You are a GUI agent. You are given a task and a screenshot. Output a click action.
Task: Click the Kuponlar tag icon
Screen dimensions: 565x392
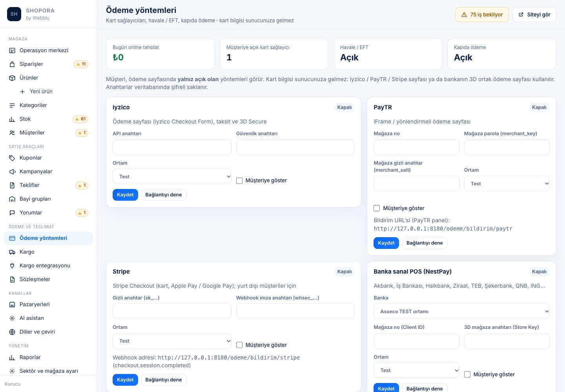(12, 158)
